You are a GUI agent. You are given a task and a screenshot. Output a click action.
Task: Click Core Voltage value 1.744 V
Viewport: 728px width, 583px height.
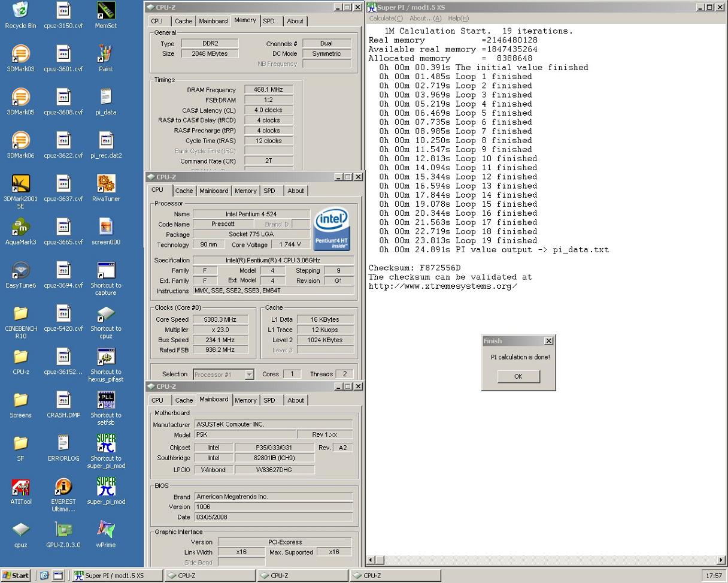point(290,244)
